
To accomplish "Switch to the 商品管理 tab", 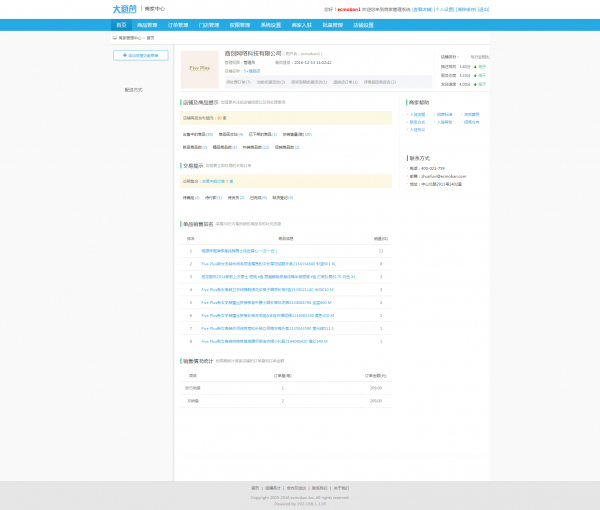I will coord(147,24).
